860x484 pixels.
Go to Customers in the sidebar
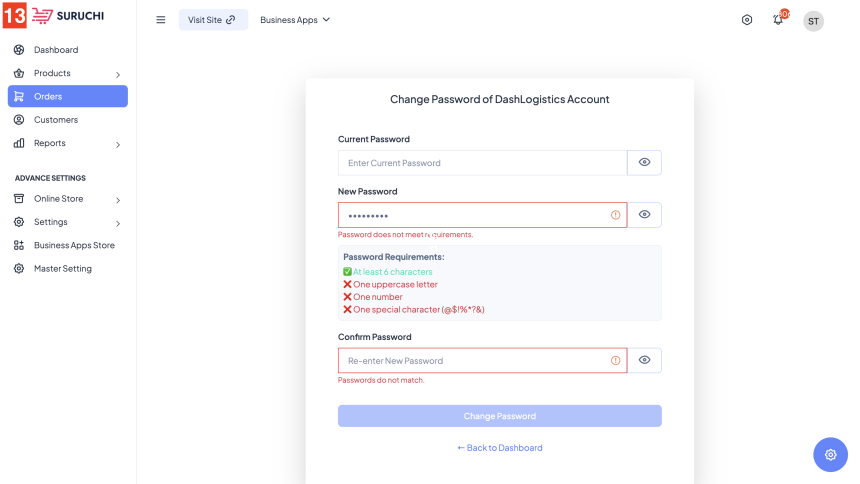tap(55, 120)
